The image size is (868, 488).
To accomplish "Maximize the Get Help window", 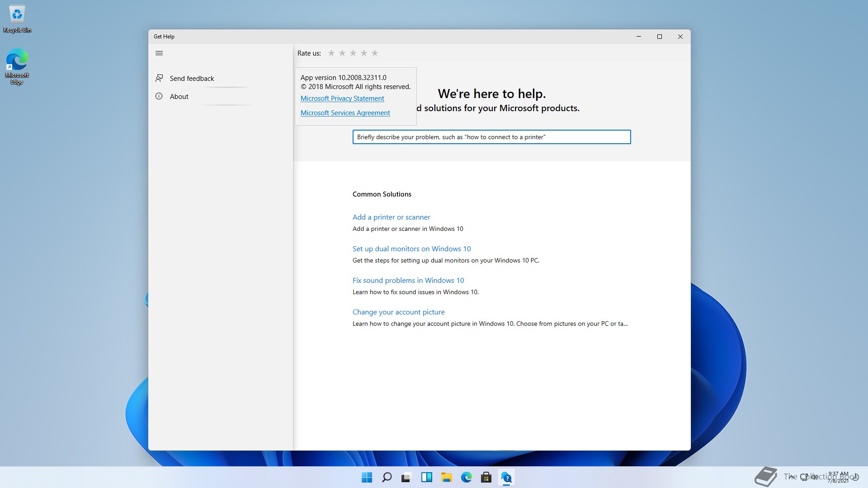I will 660,37.
